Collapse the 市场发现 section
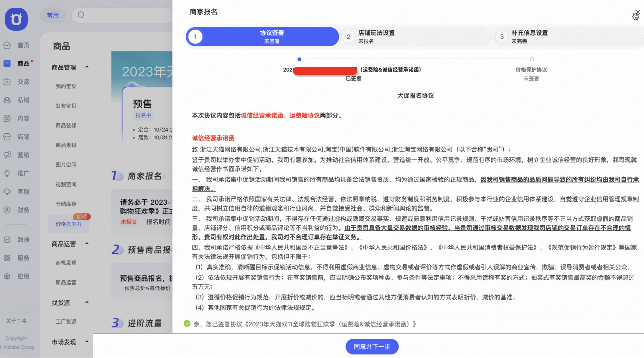644x358 pixels. pos(87,341)
